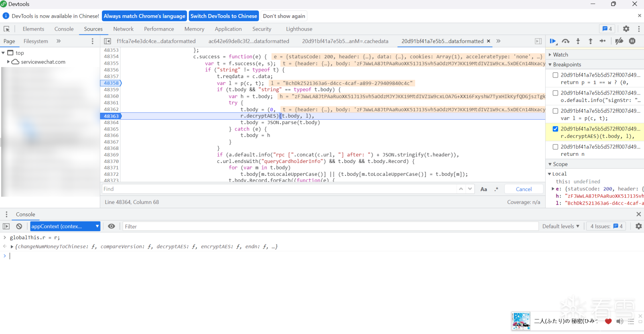The image size is (644, 334).
Task: Open the Application panel tab
Action: point(228,29)
